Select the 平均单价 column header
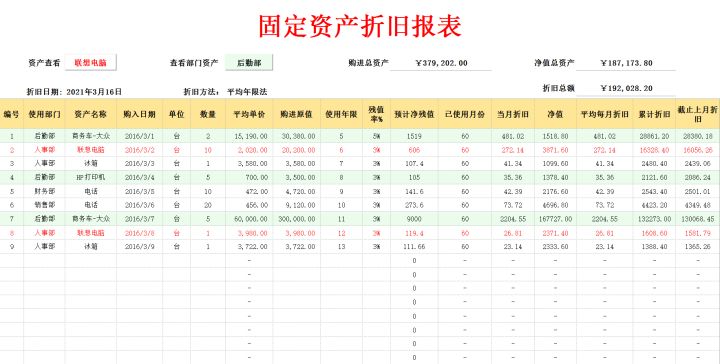 click(249, 114)
